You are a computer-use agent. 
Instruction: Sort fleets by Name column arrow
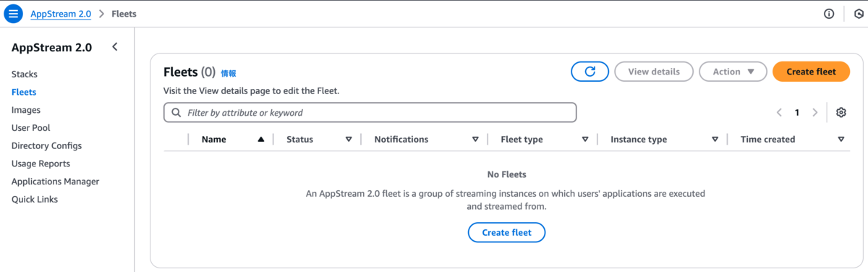point(260,139)
